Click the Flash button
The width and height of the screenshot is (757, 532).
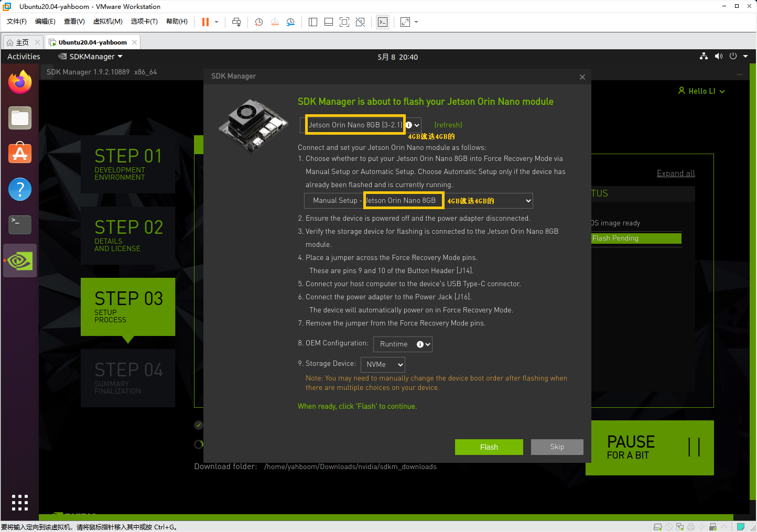tap(489, 447)
